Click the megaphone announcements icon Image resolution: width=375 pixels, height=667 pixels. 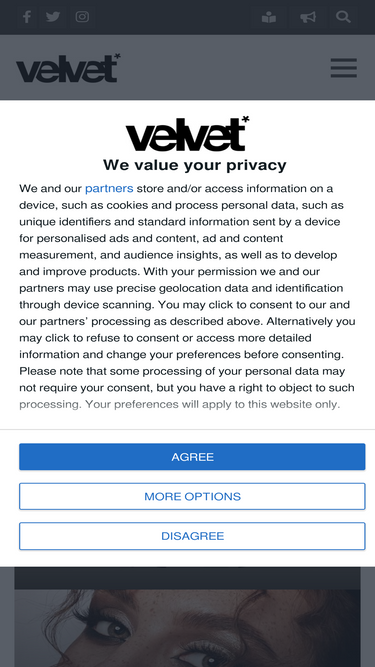(x=308, y=17)
